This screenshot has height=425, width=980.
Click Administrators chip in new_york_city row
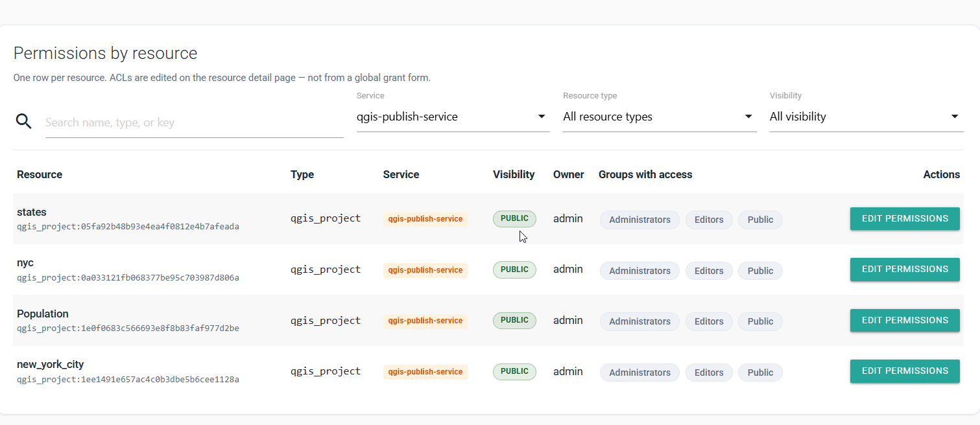tap(639, 373)
